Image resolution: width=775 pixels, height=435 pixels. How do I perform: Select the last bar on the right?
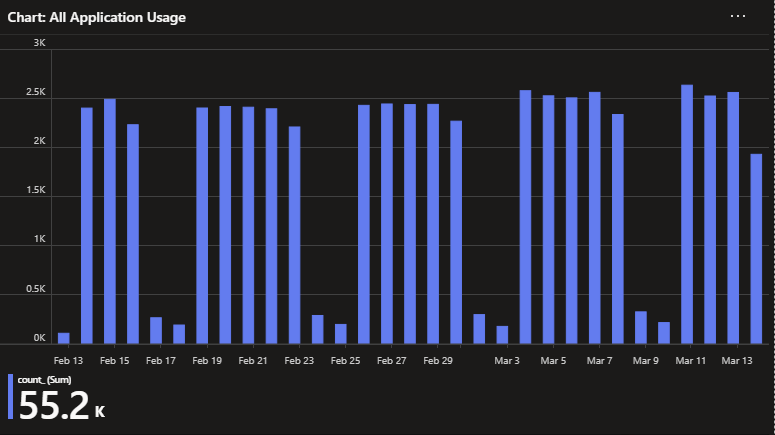pos(756,248)
